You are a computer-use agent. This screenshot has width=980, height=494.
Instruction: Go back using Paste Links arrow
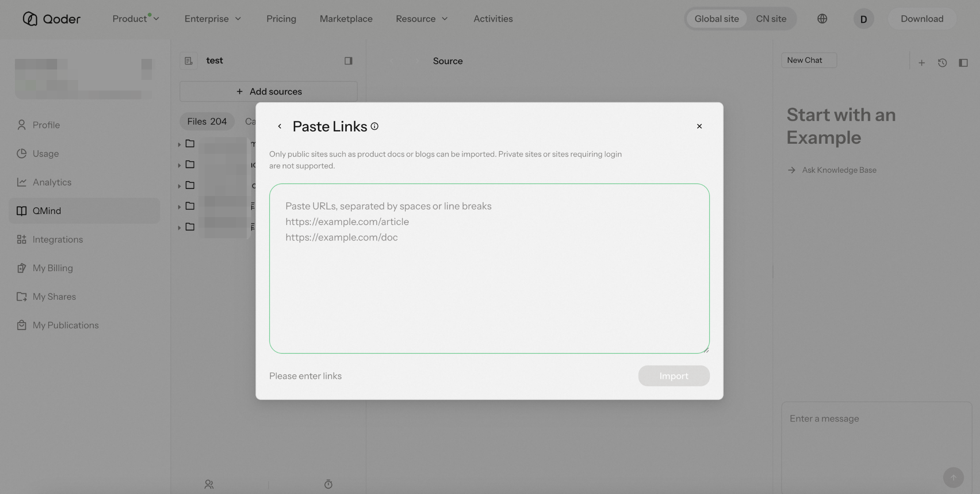[x=279, y=126]
